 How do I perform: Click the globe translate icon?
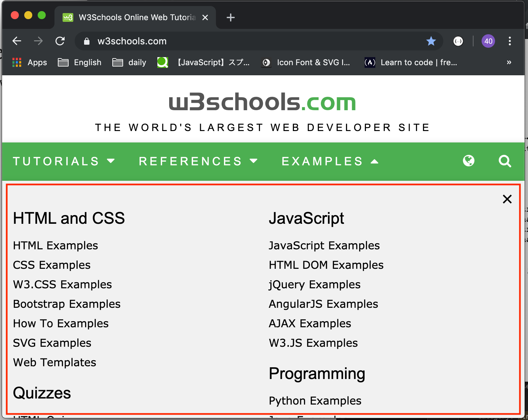coord(468,161)
